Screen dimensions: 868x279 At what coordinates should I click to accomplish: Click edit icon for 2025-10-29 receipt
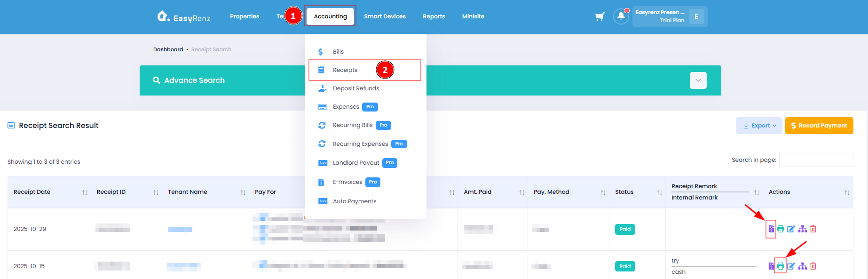coord(791,229)
